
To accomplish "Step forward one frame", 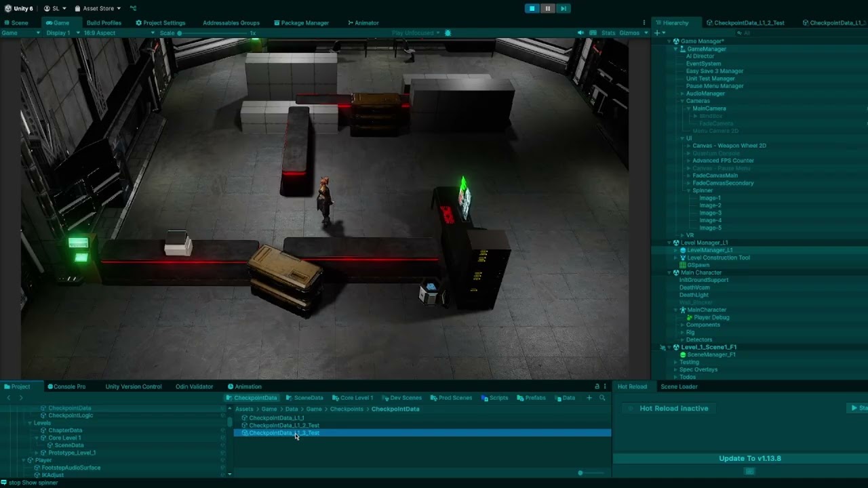I will [563, 8].
